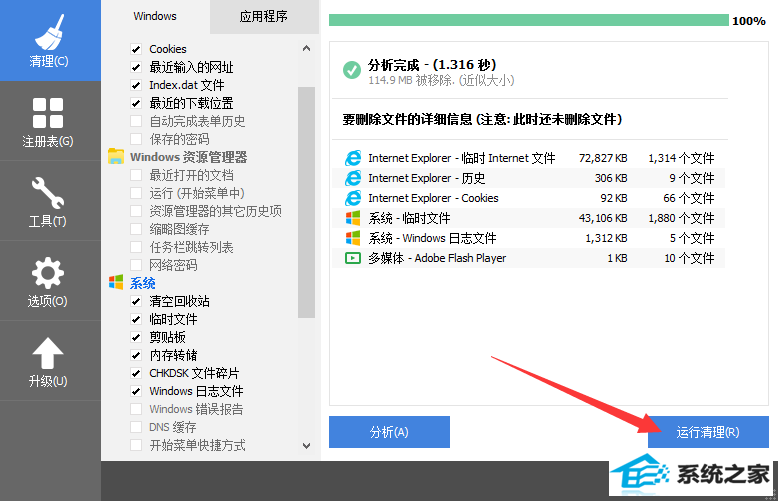Enable 资源管理器的其它历史项 checkbox
Viewport: 778px width, 501px height.
(x=136, y=211)
